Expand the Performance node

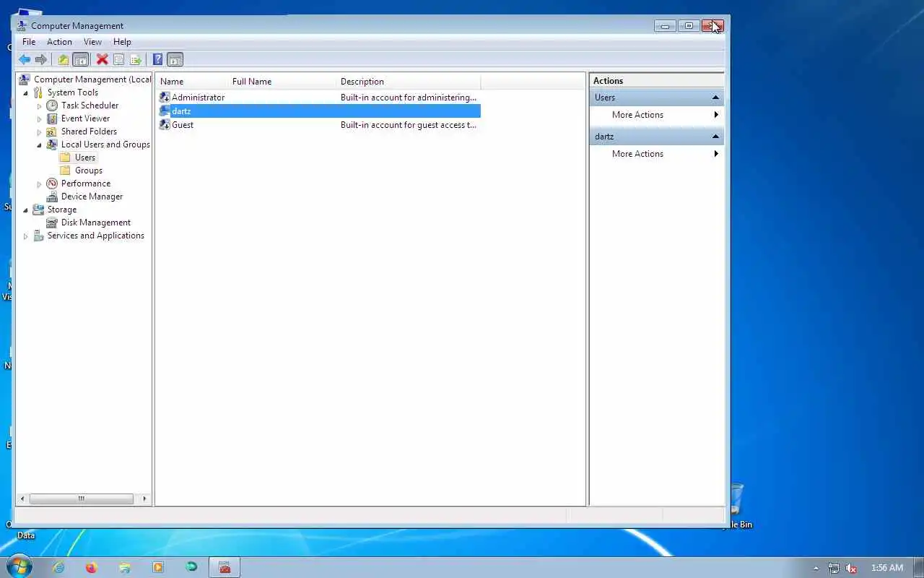tap(40, 184)
